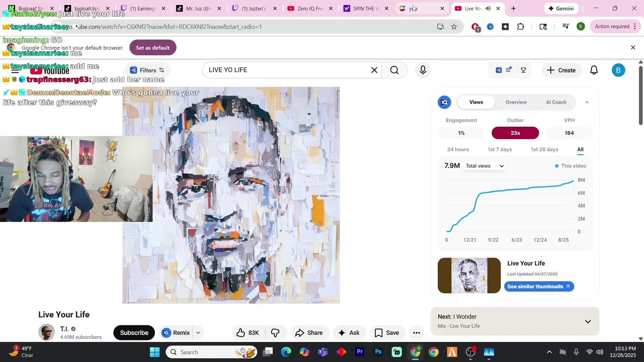Image resolution: width=644 pixels, height=362 pixels.
Task: Expand the Remix dropdown arrow
Action: click(198, 333)
